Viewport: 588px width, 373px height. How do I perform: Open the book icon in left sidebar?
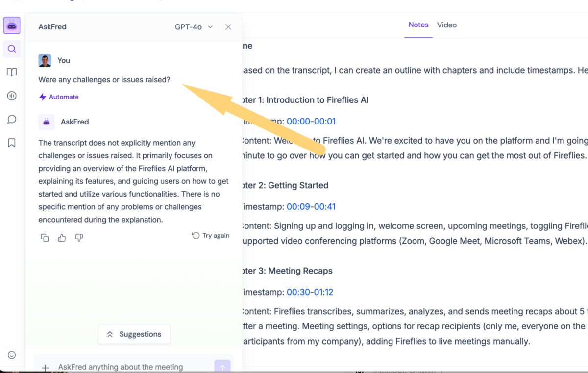(x=12, y=73)
